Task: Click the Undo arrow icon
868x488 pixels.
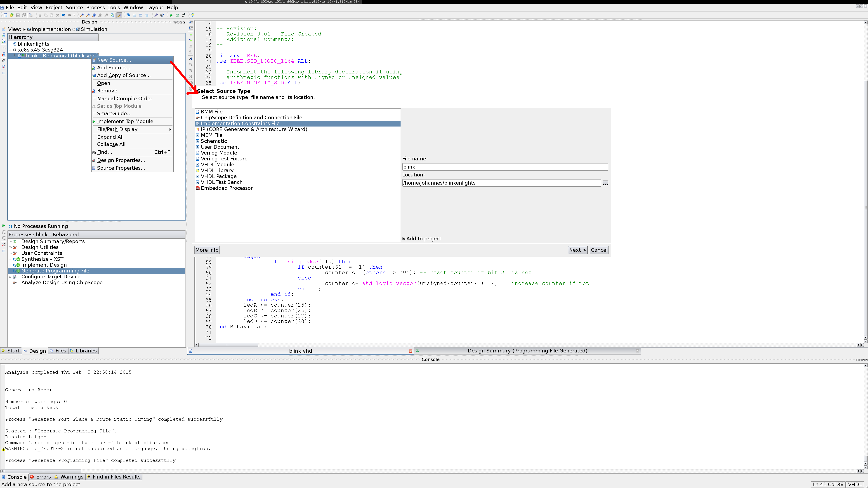Action: click(63, 15)
